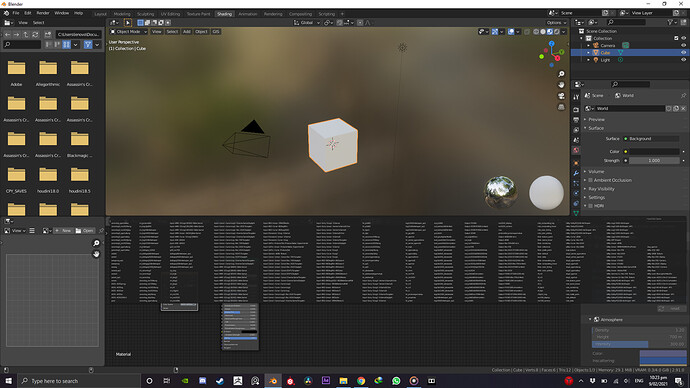Click Open button in image editor

point(84,231)
